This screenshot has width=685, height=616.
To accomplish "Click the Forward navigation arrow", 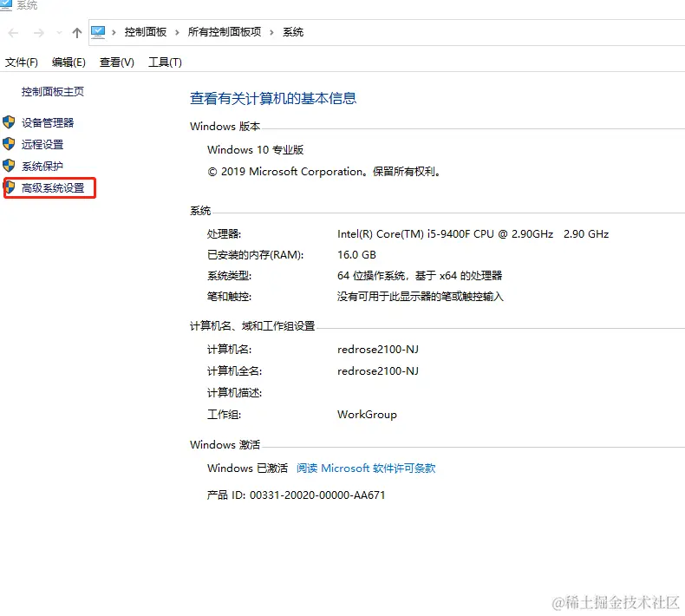I will point(39,33).
